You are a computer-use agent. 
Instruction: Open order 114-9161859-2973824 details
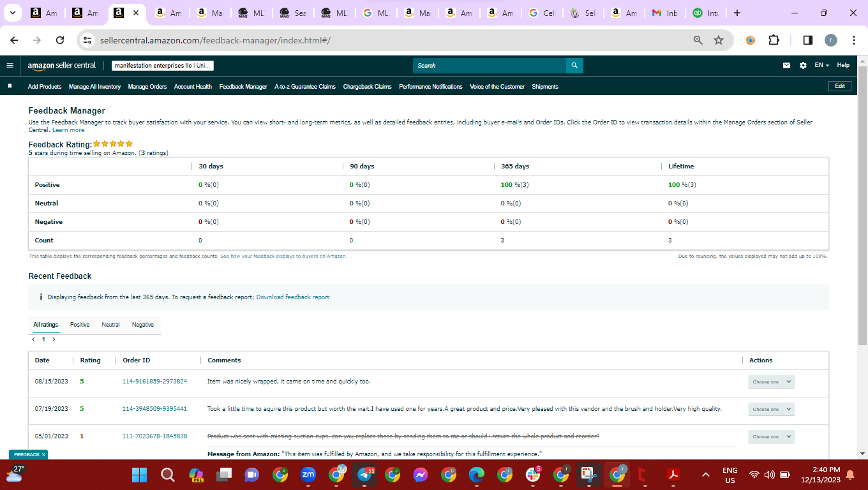coord(155,382)
